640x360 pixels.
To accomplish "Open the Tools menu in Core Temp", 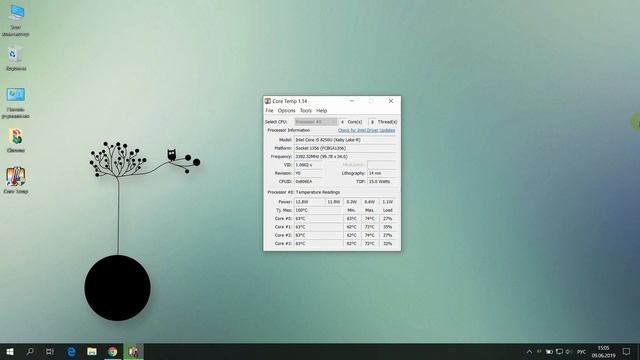I will click(x=306, y=111).
